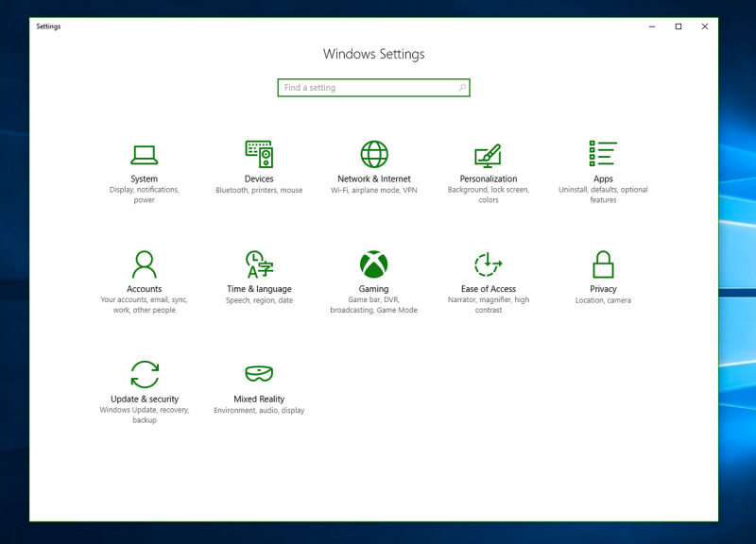Click the Personalization label
The width and height of the screenshot is (756, 544).
coord(489,178)
